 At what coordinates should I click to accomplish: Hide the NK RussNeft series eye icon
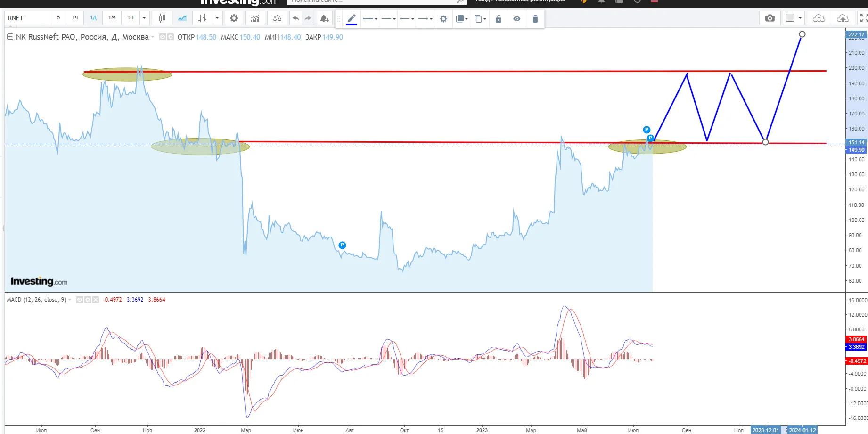[x=163, y=37]
